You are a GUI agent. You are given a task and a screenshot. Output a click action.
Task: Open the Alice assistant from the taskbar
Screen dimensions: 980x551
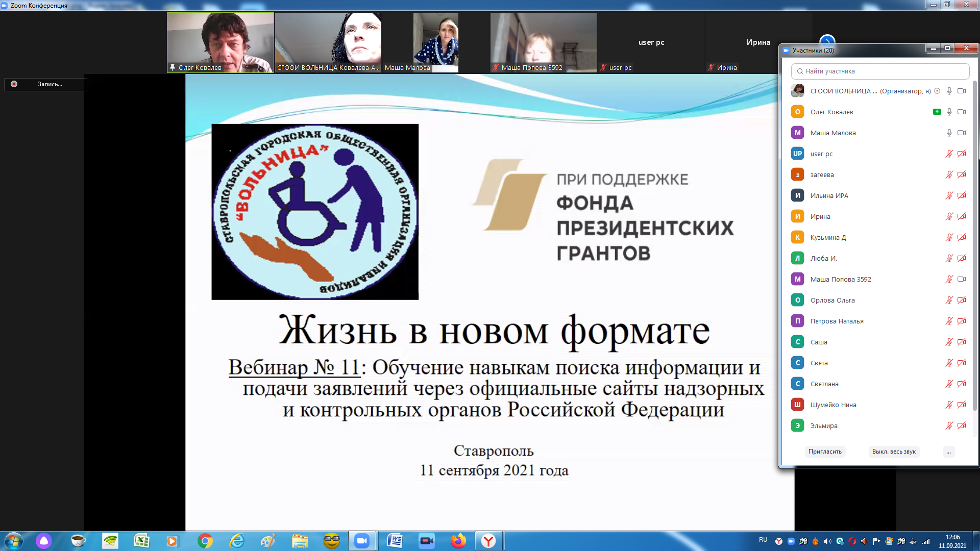pyautogui.click(x=44, y=541)
